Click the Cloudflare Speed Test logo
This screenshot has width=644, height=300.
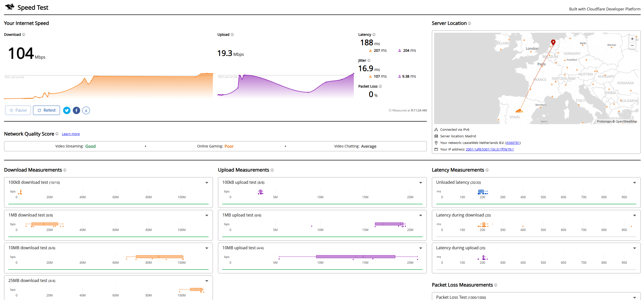pos(10,7)
